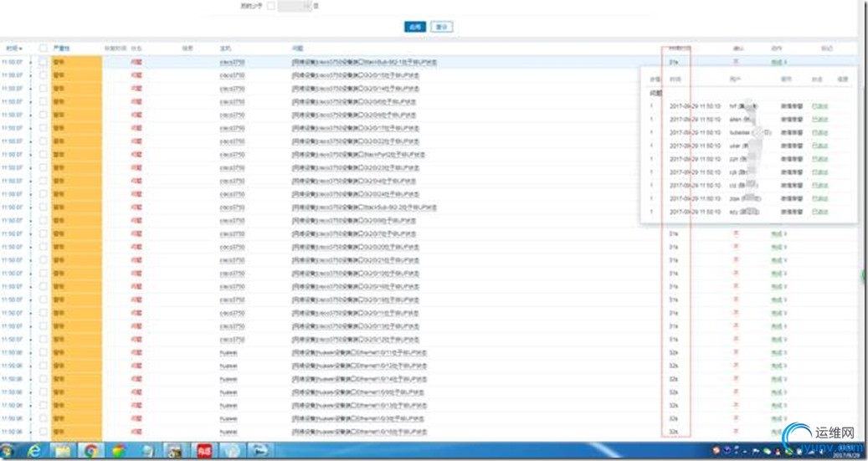Sort by the 严重性 severity column header
Viewport: 868px width, 461px height.
pyautogui.click(x=61, y=49)
